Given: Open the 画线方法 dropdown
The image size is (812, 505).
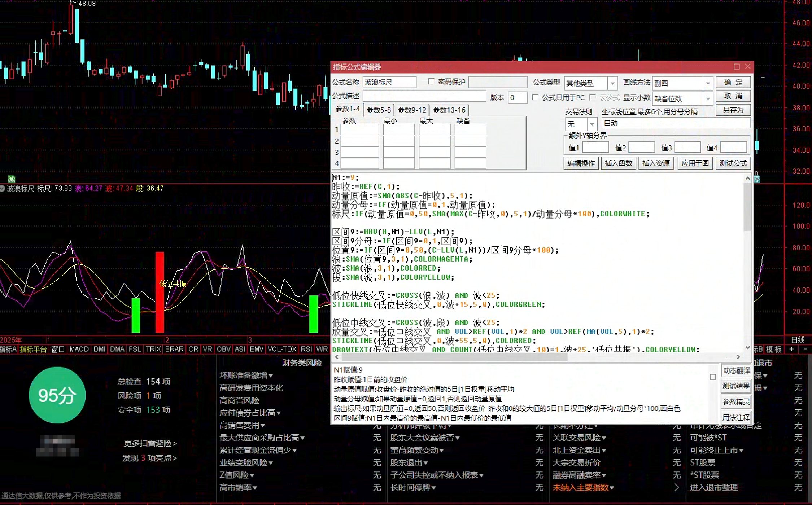Looking at the screenshot, I should [x=708, y=83].
